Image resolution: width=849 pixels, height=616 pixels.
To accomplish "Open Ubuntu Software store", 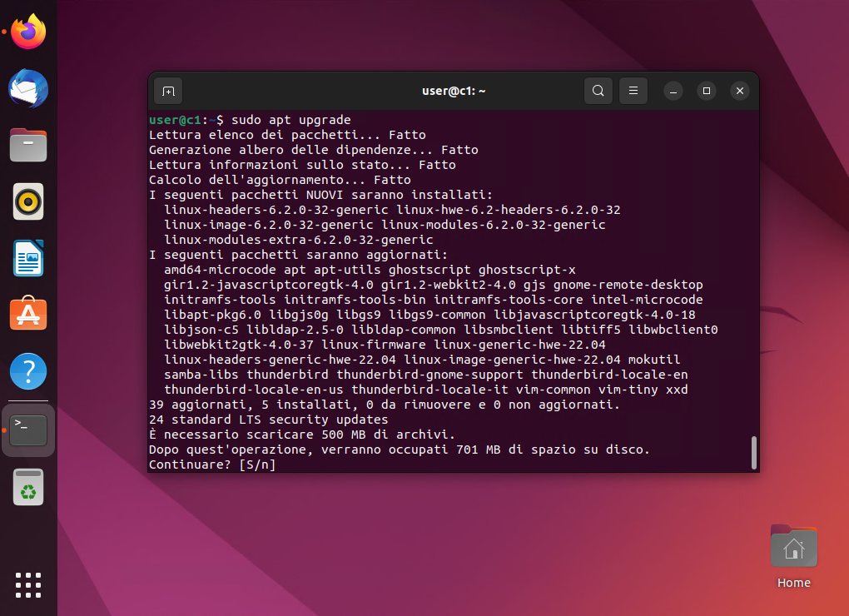I will click(28, 314).
